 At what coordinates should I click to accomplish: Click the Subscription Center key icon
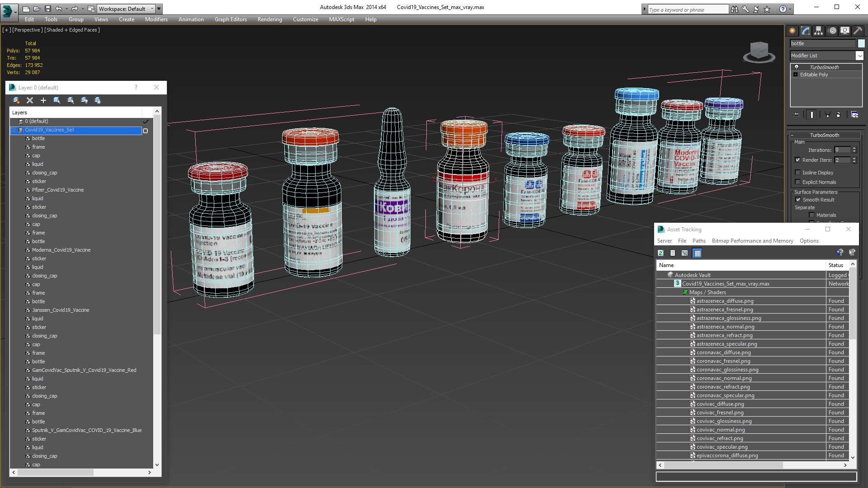tap(745, 9)
